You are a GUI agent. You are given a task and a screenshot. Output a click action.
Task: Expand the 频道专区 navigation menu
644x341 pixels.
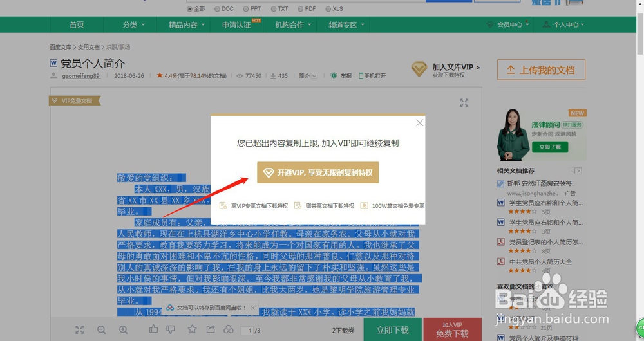pos(346,24)
